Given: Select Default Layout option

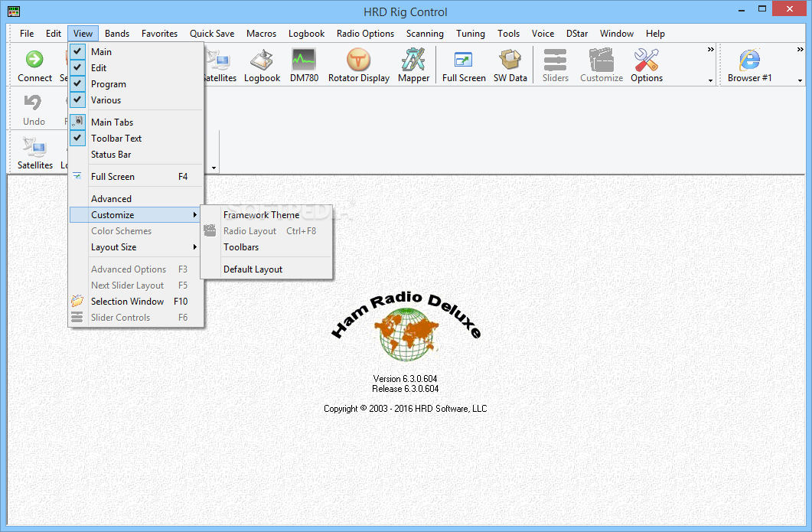Looking at the screenshot, I should pos(266,269).
